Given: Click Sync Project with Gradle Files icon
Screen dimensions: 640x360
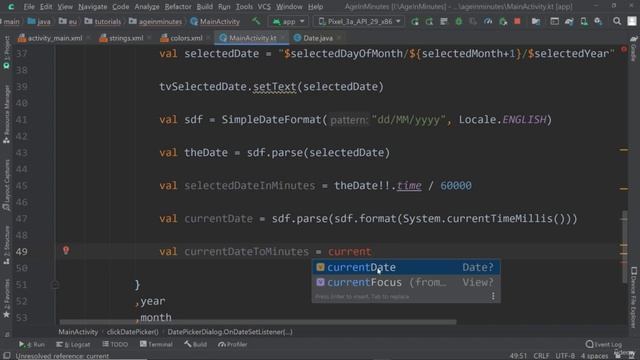Looking at the screenshot, I should [x=569, y=21].
